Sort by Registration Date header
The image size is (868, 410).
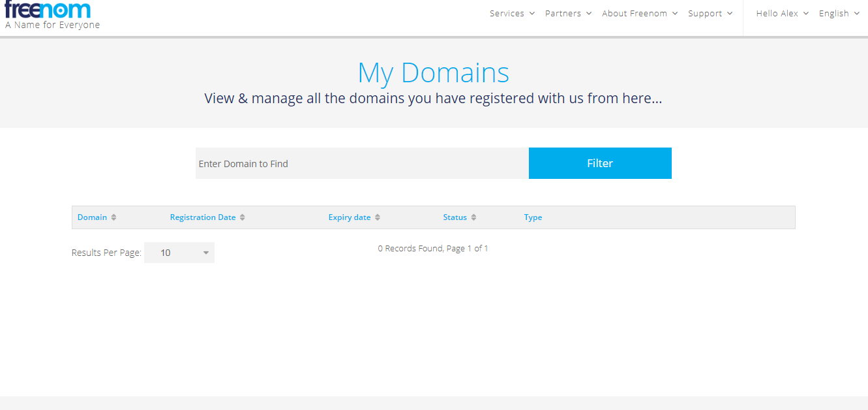202,217
